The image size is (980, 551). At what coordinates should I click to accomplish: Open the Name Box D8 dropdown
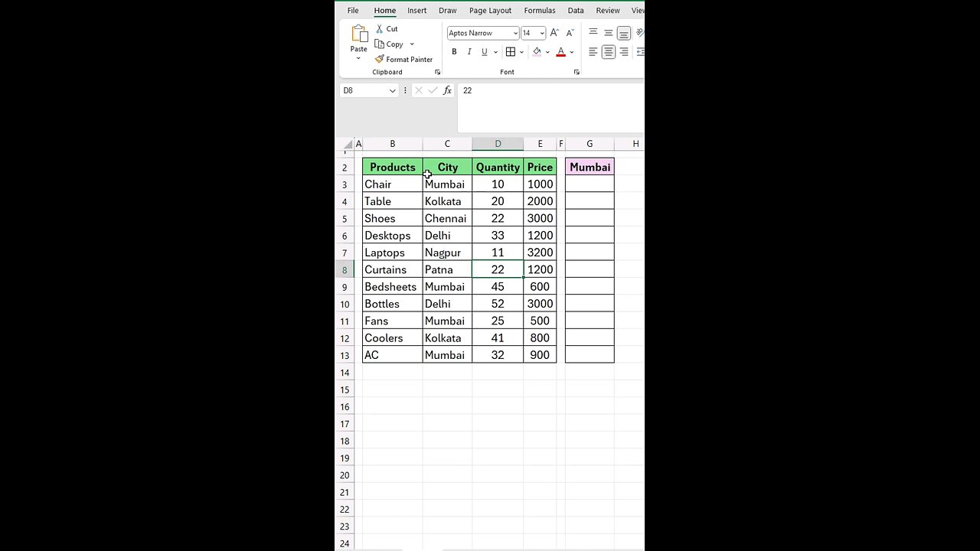393,90
